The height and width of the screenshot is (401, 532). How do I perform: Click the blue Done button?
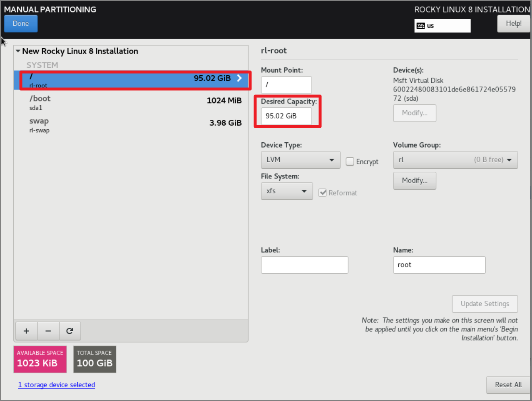[x=21, y=24]
